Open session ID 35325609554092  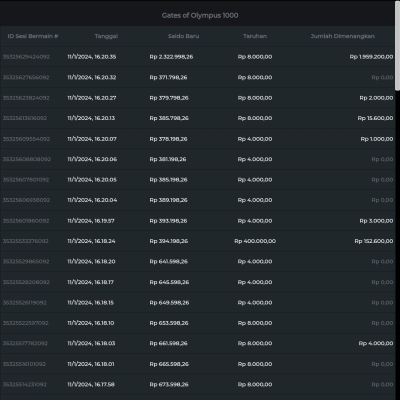(26, 139)
